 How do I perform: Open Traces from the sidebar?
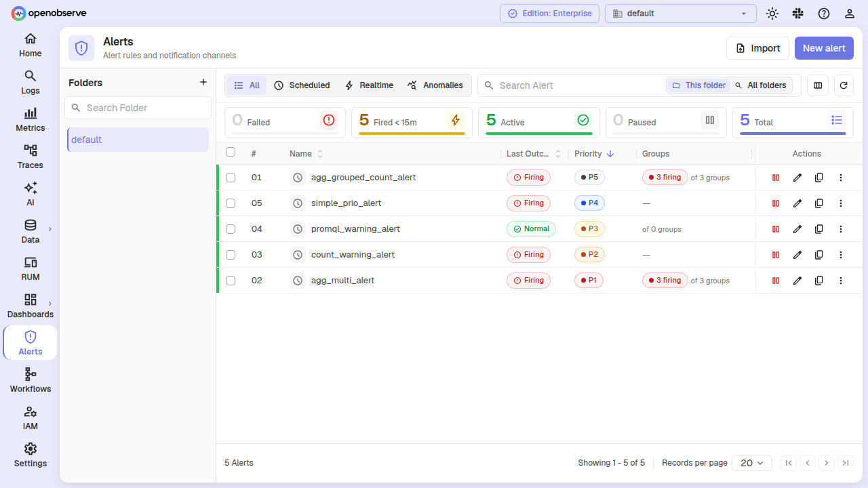[30, 157]
